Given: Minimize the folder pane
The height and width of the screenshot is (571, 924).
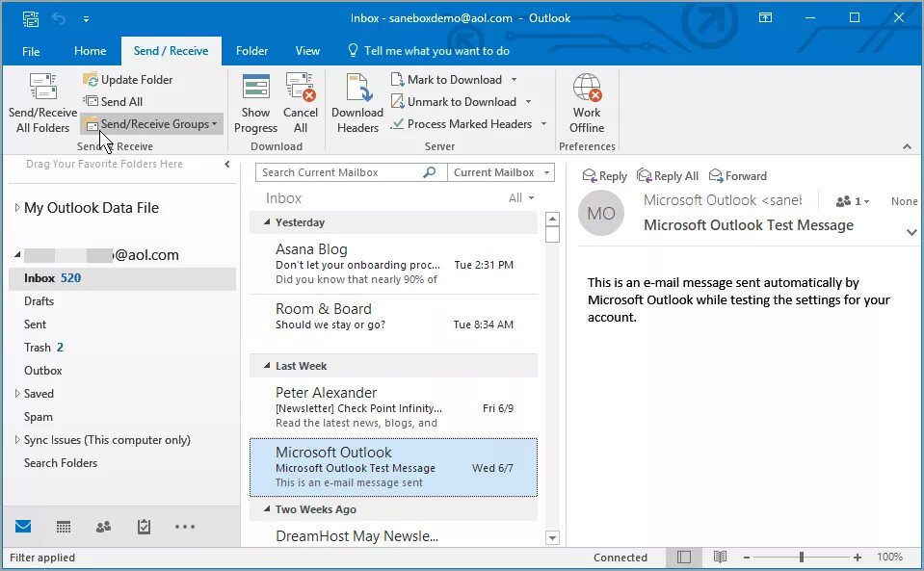Looking at the screenshot, I should point(227,165).
